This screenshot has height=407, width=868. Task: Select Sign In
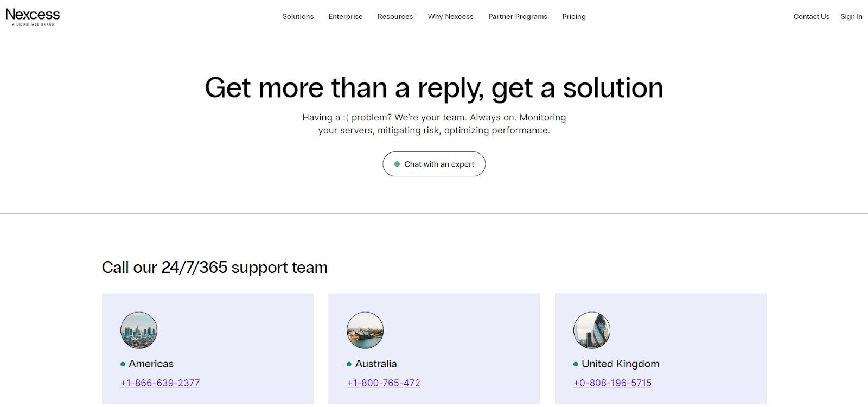[x=851, y=16]
